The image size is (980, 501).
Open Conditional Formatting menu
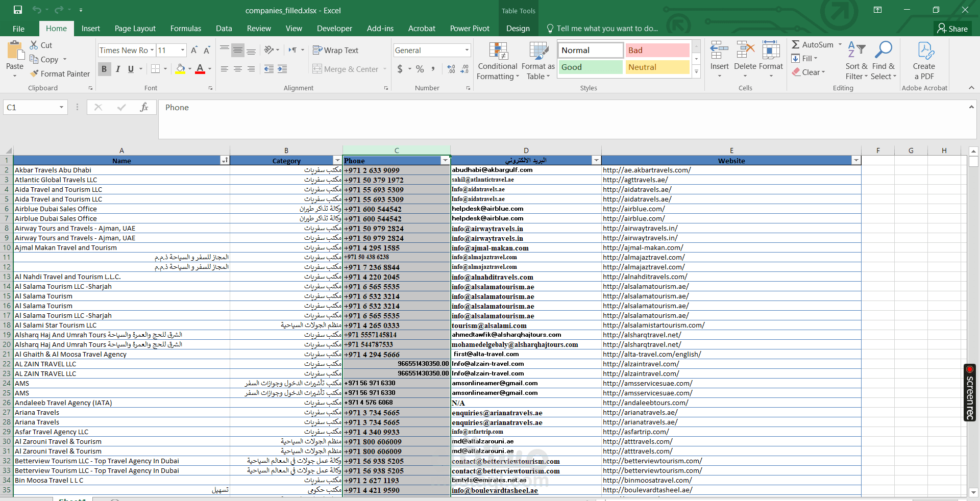[x=498, y=61]
